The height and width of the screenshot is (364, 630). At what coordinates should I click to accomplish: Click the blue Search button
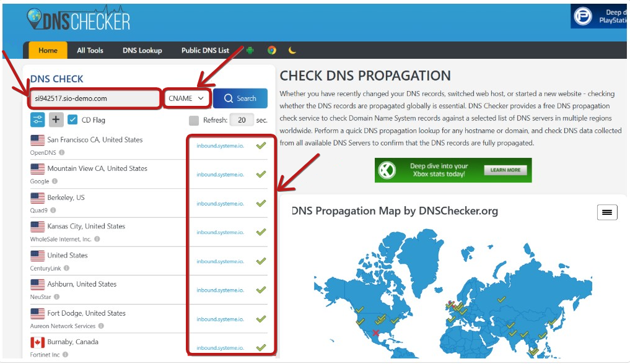(x=240, y=98)
